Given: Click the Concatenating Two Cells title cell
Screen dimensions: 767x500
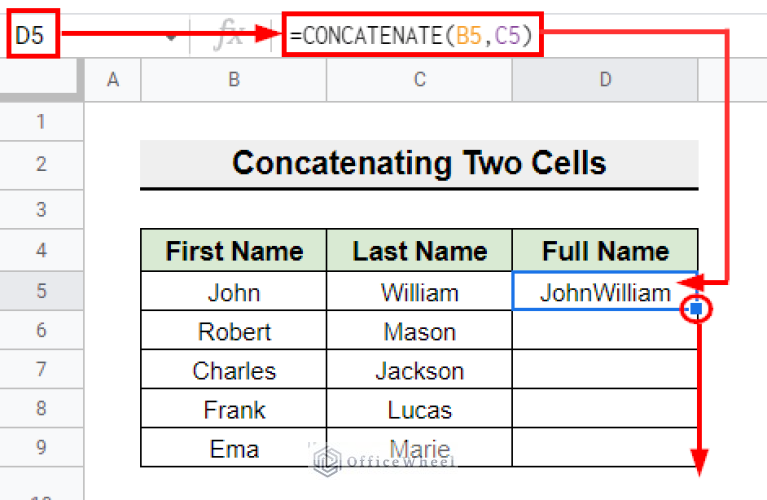Looking at the screenshot, I should click(x=419, y=163).
